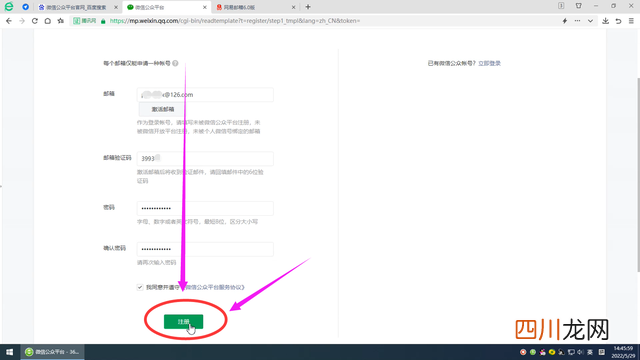Click the 确认密码 confirm password field
Image resolution: width=640 pixels, height=360 pixels.
205,249
